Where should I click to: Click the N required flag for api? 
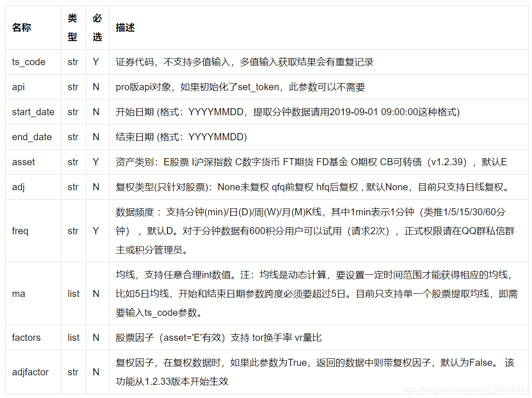[x=96, y=87]
